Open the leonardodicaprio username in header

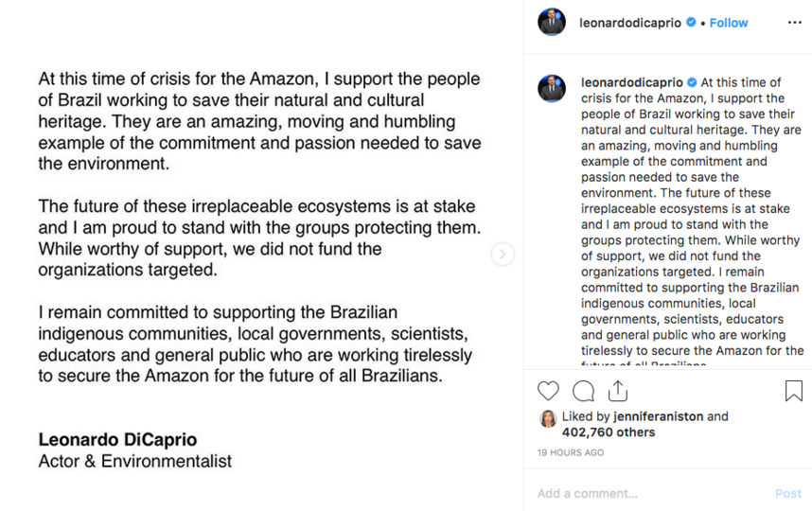pyautogui.click(x=629, y=23)
